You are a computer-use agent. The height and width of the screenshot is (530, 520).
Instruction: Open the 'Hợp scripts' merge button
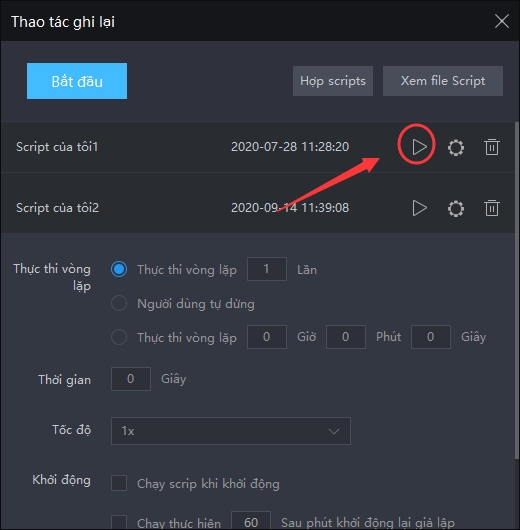333,81
